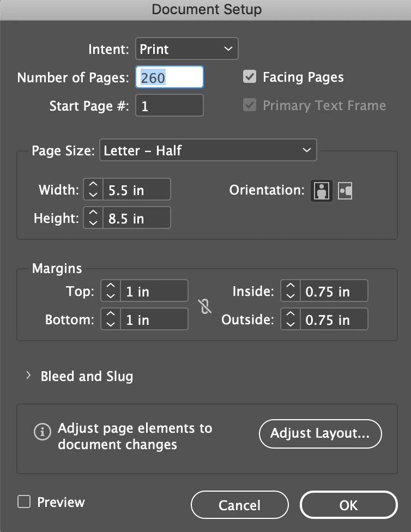Click the Top margin value field
This screenshot has height=532, width=411.
pyautogui.click(x=154, y=291)
